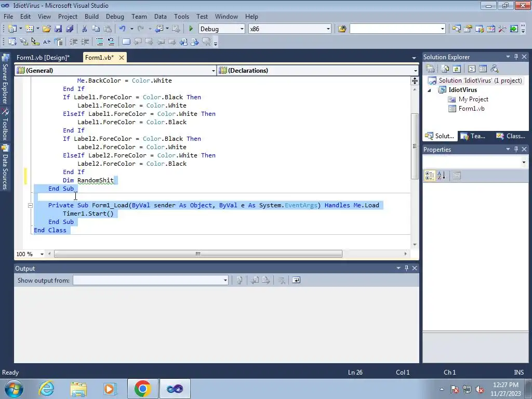Collapse the Form1_Load sub outline
532x399 pixels.
point(30,205)
